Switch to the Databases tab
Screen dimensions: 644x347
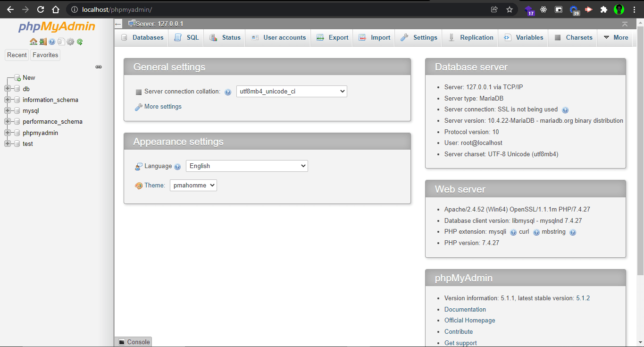[x=142, y=38]
